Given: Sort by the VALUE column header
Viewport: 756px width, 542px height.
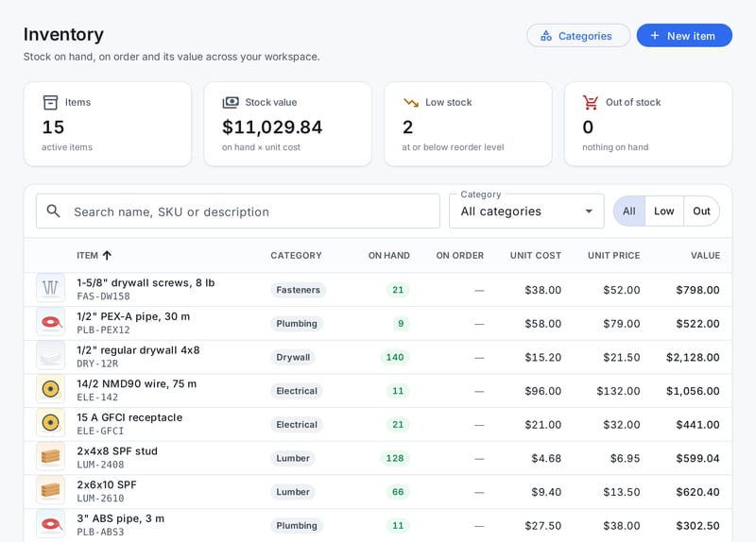Looking at the screenshot, I should click(x=705, y=255).
